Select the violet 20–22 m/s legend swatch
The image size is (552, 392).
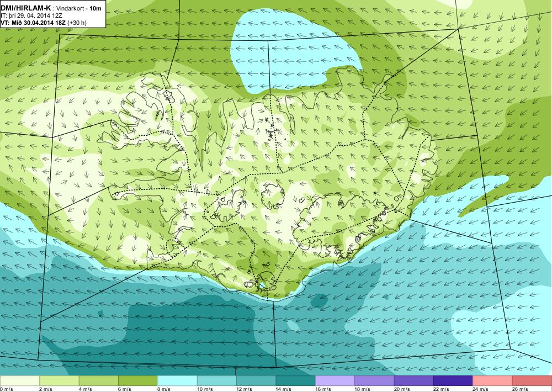414,381
